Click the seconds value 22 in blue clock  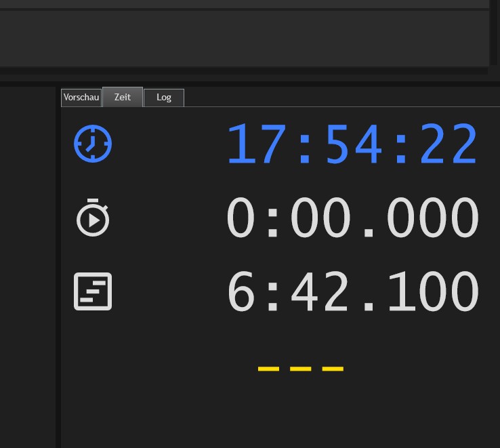449,144
